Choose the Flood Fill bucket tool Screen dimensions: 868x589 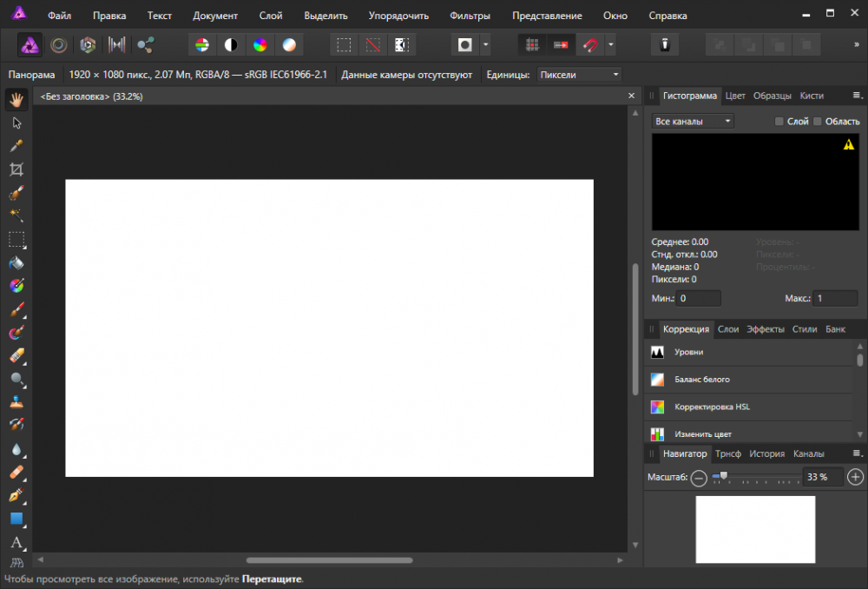16,262
